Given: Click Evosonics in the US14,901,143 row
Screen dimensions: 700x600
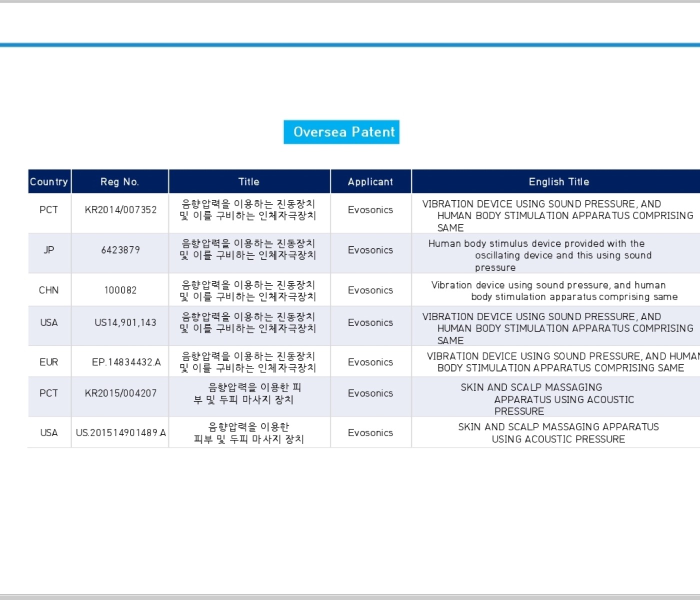Looking at the screenshot, I should pyautogui.click(x=370, y=322).
